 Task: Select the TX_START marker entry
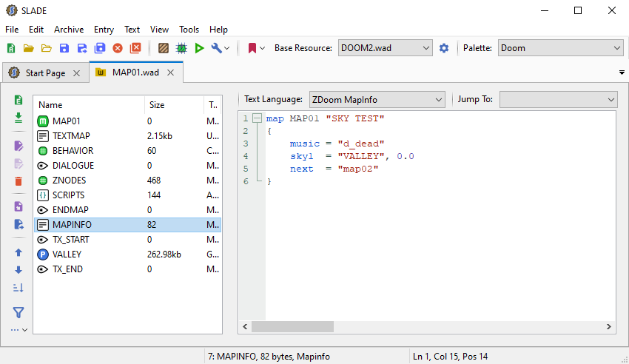coord(127,240)
